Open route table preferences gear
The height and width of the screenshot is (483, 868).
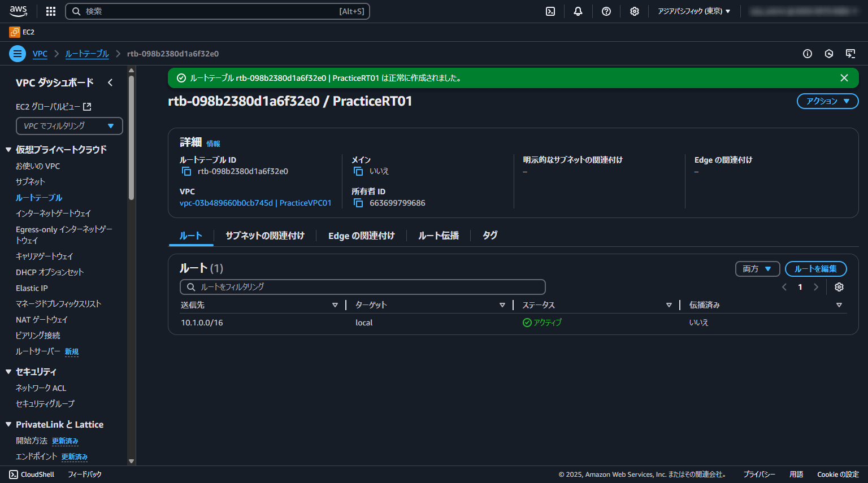[839, 287]
